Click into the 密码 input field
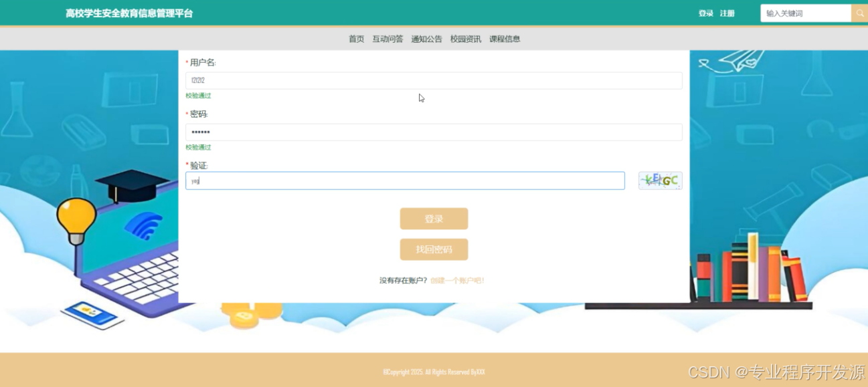Image resolution: width=868 pixels, height=387 pixels. pyautogui.click(x=434, y=132)
